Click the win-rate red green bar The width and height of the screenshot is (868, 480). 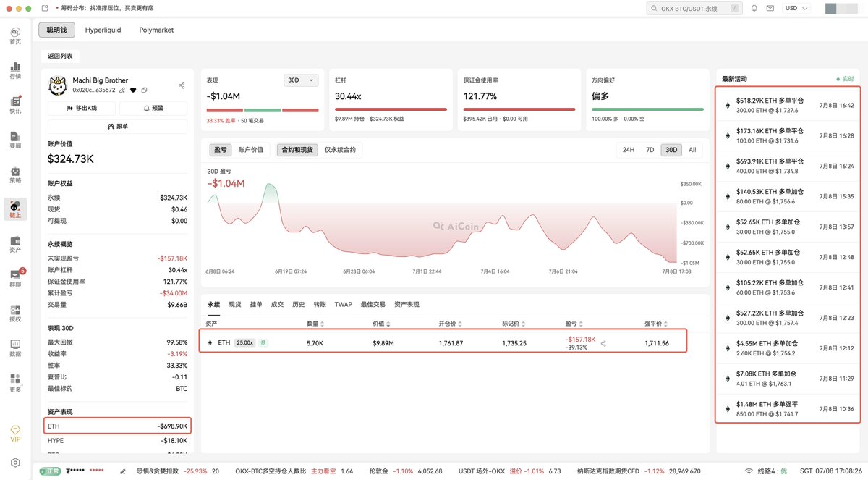point(263,110)
